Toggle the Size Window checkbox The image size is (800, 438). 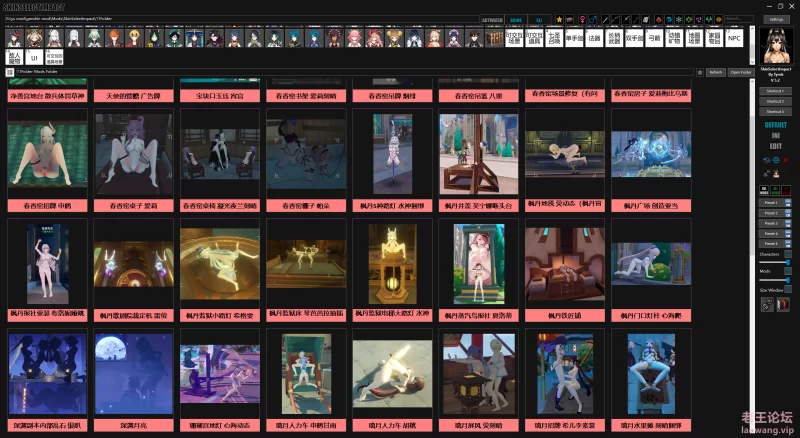788,289
